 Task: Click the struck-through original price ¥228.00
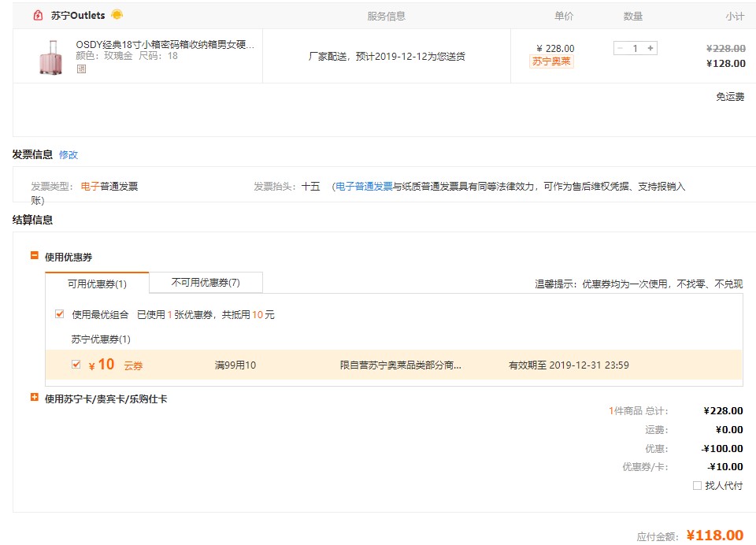(726, 48)
